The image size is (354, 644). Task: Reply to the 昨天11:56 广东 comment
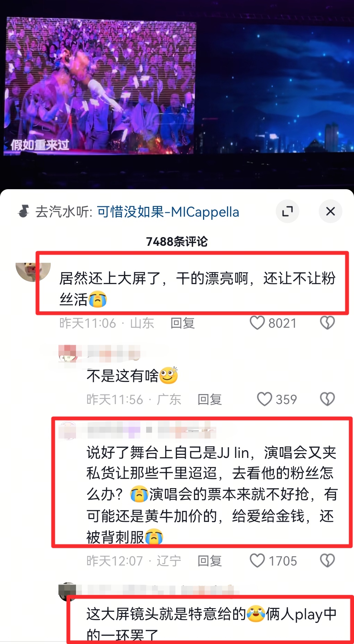pos(210,400)
